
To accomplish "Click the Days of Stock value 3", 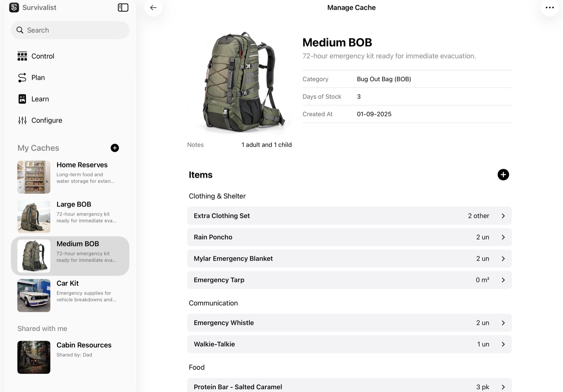I will point(359,97).
